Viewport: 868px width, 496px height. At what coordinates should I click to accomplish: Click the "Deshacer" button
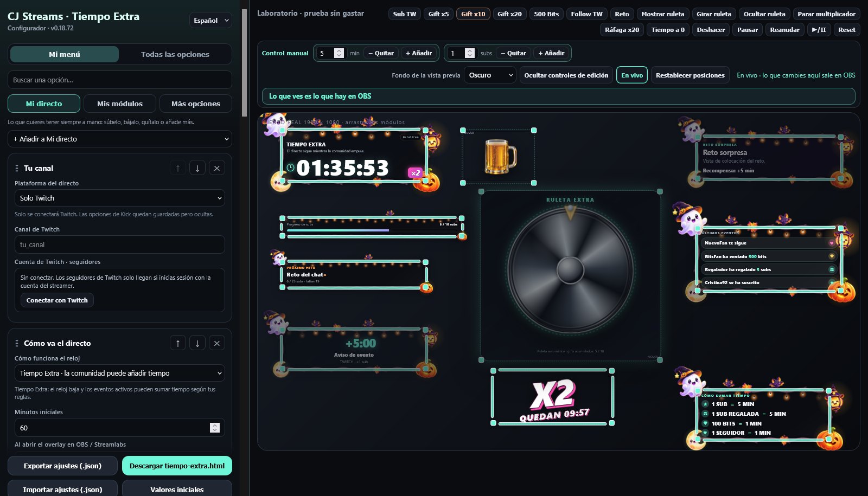(x=711, y=29)
